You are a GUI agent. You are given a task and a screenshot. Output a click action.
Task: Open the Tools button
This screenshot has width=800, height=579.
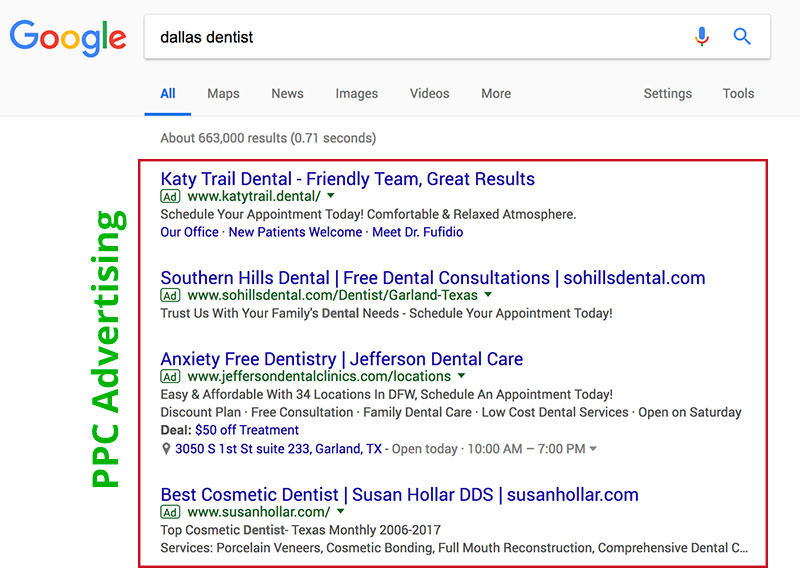click(738, 93)
